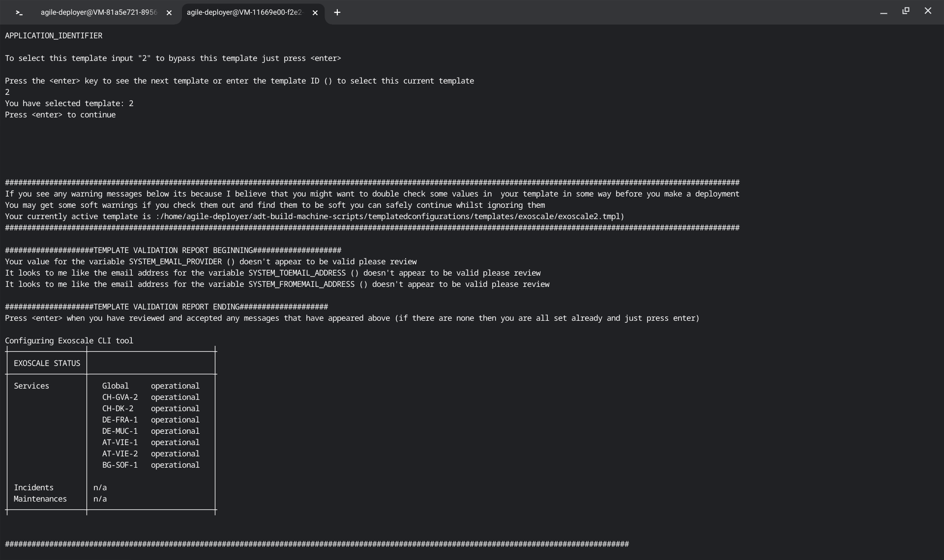Viewport: 944px width, 560px height.
Task: Close the terminal window
Action: point(928,11)
